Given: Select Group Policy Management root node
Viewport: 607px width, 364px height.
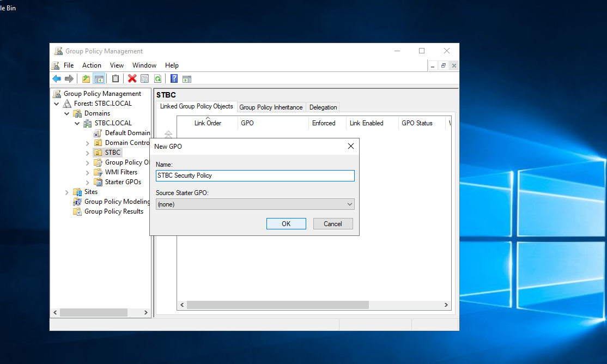Looking at the screenshot, I should (x=102, y=94).
